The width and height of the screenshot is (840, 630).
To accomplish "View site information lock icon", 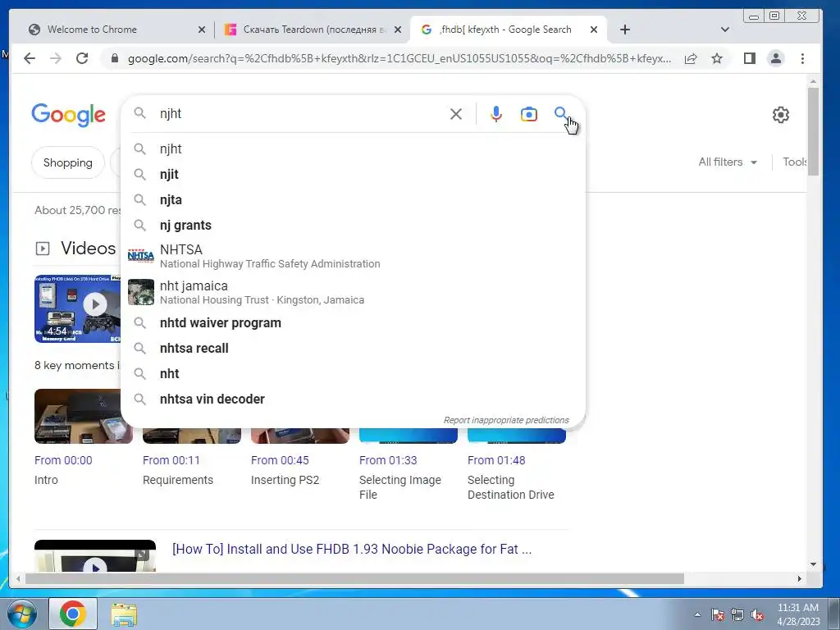I will tap(114, 58).
